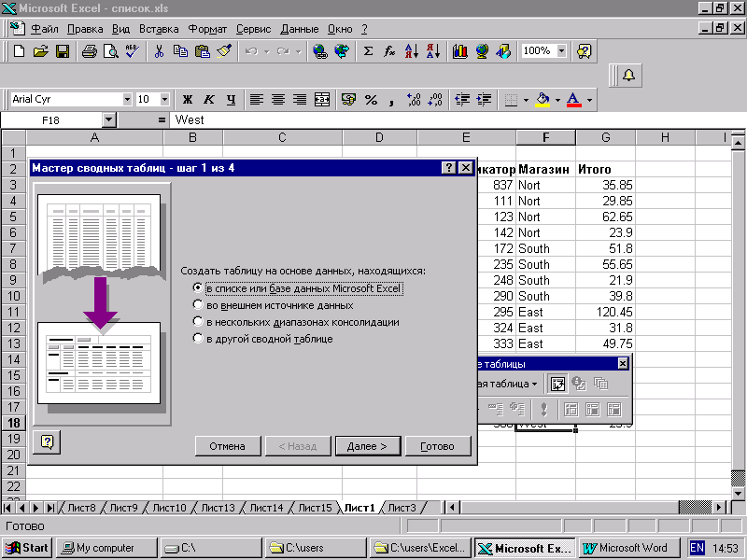This screenshot has width=747, height=560.
Task: Switch to Microsoft Word in taskbar
Action: tap(627, 548)
